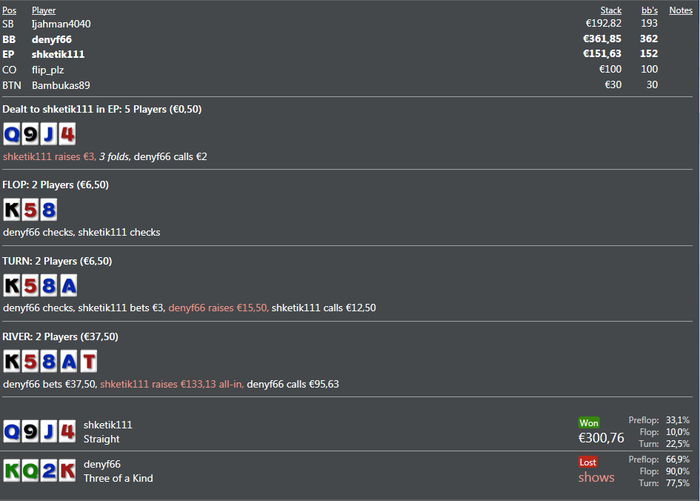Select the green King in denyf66's showdown hand
Image resolution: width=700 pixels, height=501 pixels.
click(12, 470)
